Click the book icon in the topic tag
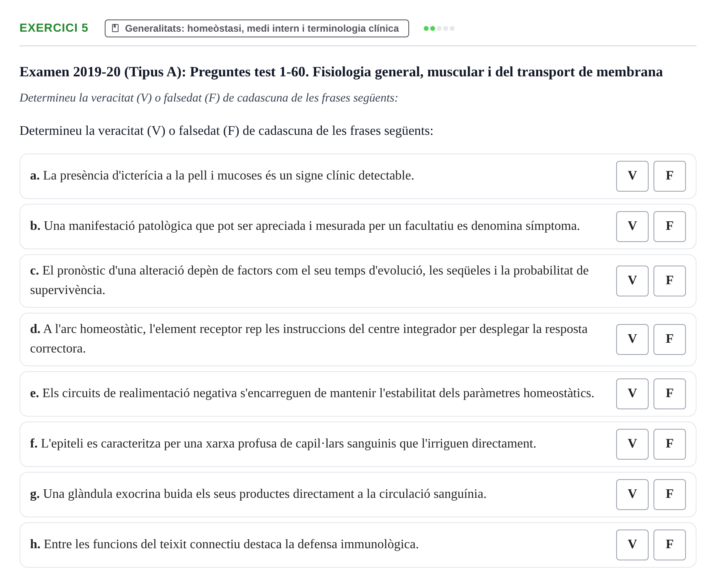This screenshot has width=716, height=588. click(x=115, y=28)
